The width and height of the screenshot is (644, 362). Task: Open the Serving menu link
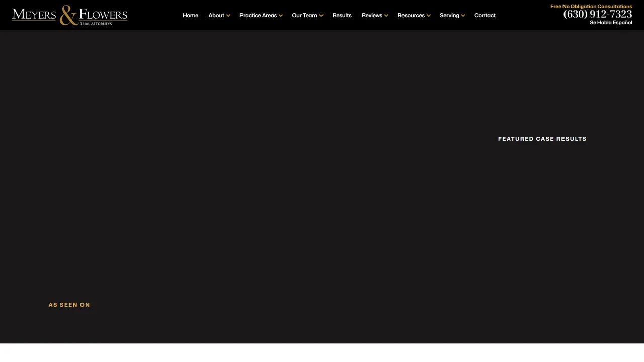pos(449,15)
